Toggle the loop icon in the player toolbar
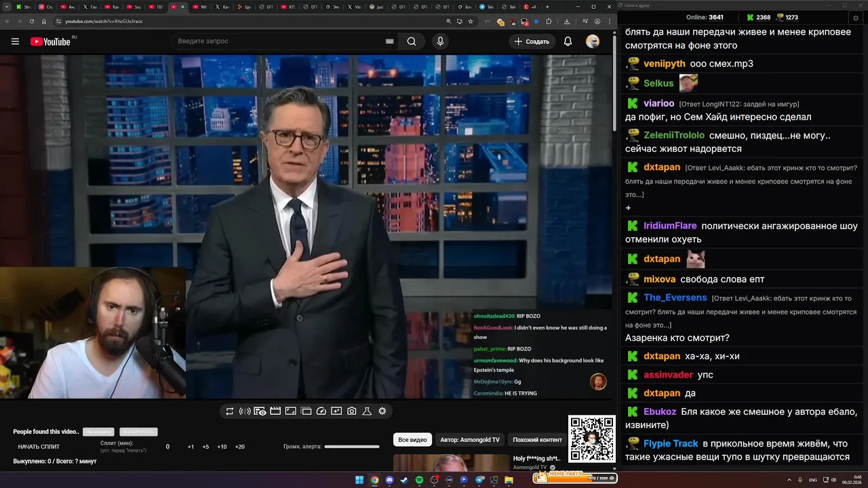This screenshot has height=488, width=868. [x=230, y=411]
